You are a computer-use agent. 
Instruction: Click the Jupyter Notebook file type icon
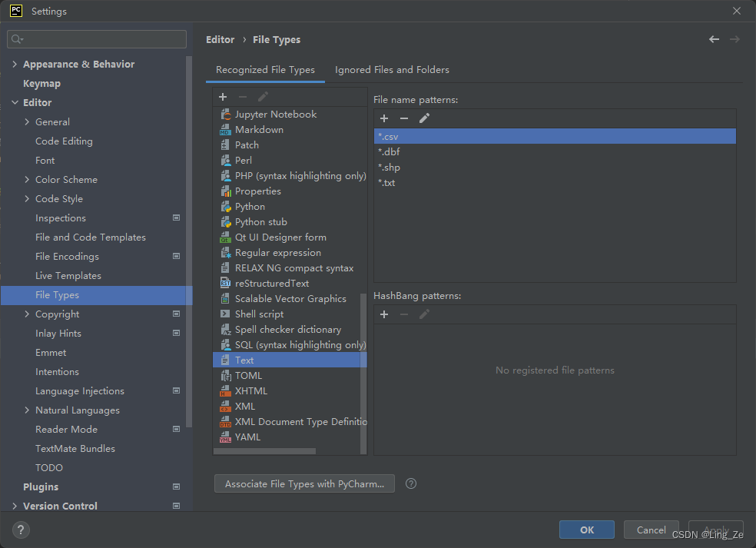(225, 115)
